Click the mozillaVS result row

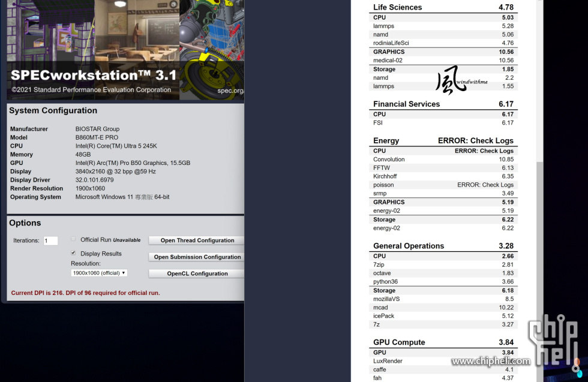pos(443,299)
